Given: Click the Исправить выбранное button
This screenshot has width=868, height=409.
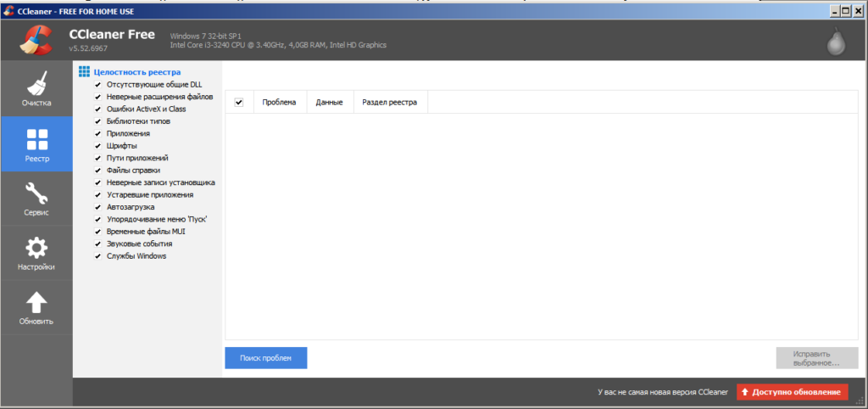Looking at the screenshot, I should click(x=816, y=358).
